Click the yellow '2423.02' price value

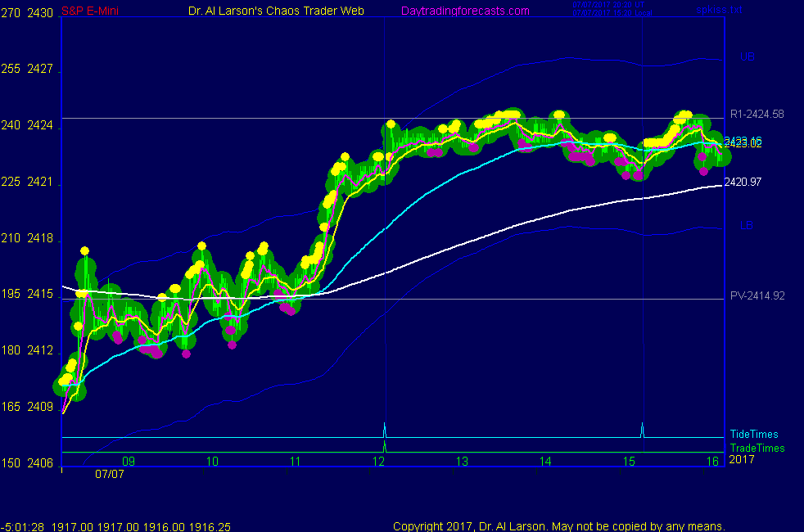[x=743, y=145]
